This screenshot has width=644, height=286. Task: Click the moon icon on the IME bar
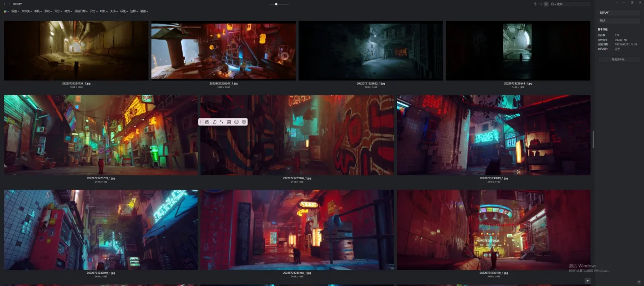pyautogui.click(x=214, y=122)
